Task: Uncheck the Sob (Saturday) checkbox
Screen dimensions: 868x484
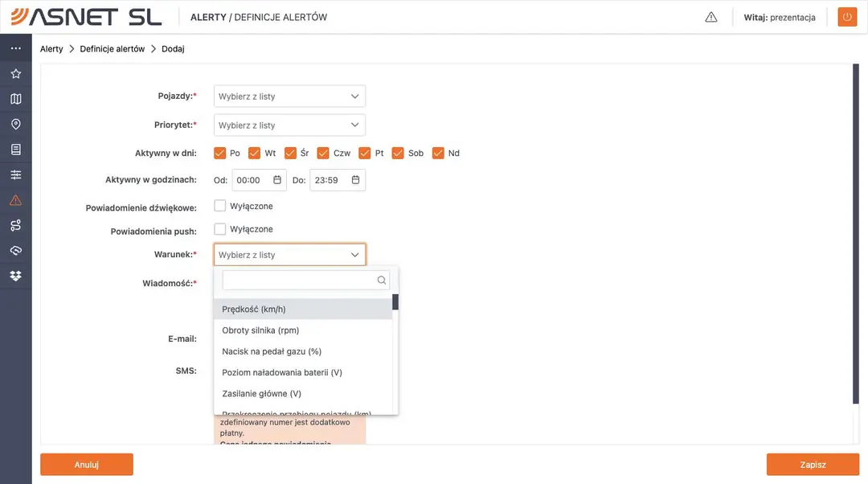Action: coord(398,153)
